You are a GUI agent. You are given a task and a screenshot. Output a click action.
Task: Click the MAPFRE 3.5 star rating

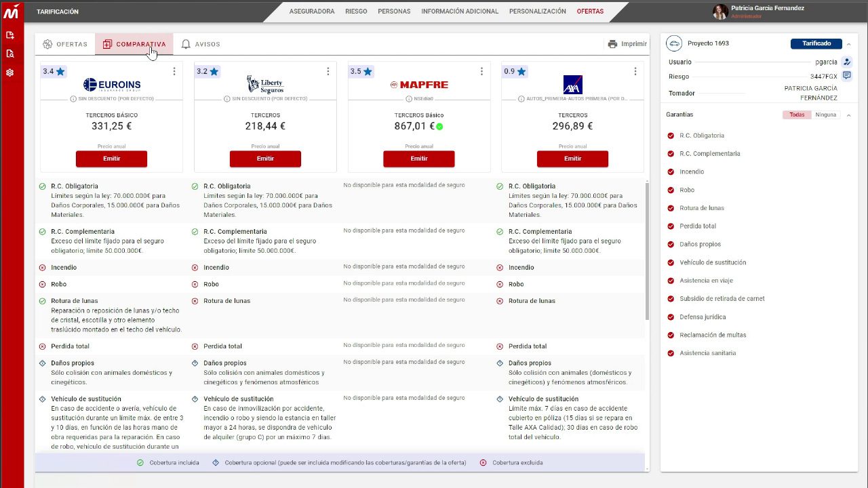361,71
